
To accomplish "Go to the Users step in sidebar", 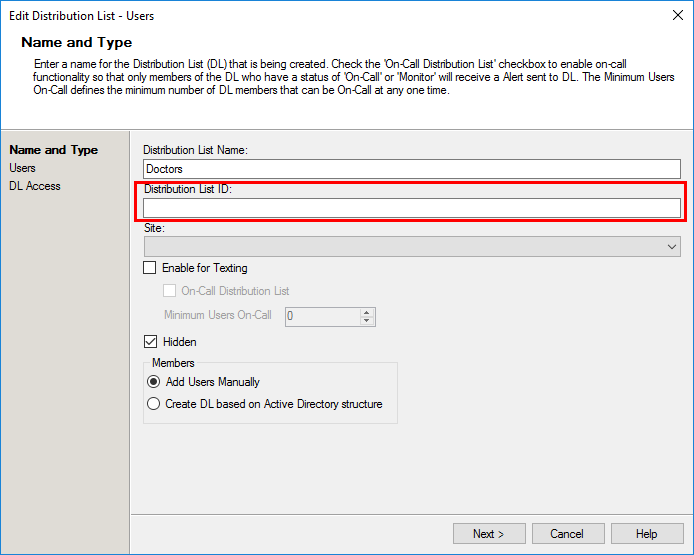I will [22, 168].
